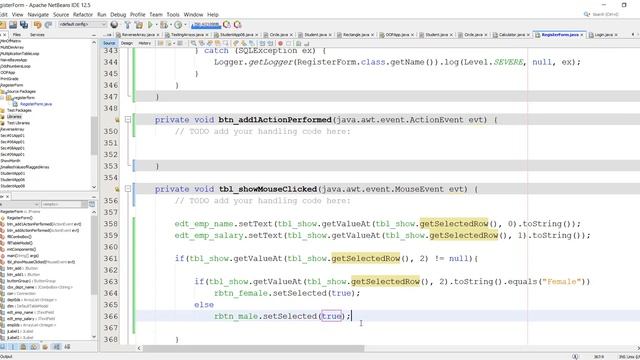Screen dimensions: 640x360
Task: Switch to the History view
Action: tap(144, 43)
